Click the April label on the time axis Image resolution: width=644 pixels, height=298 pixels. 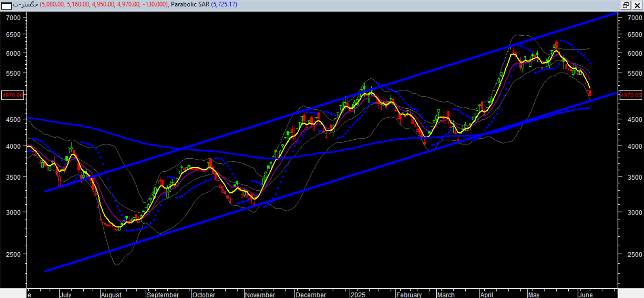click(487, 295)
